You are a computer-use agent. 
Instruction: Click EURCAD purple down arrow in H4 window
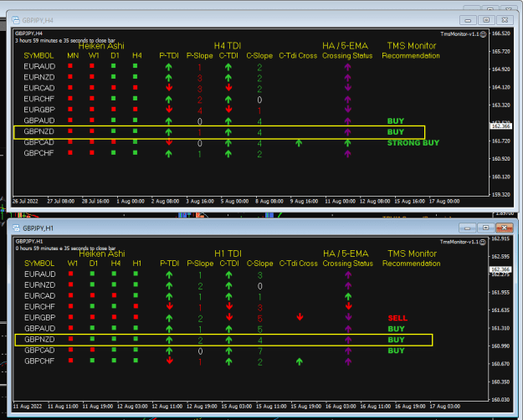(x=347, y=88)
